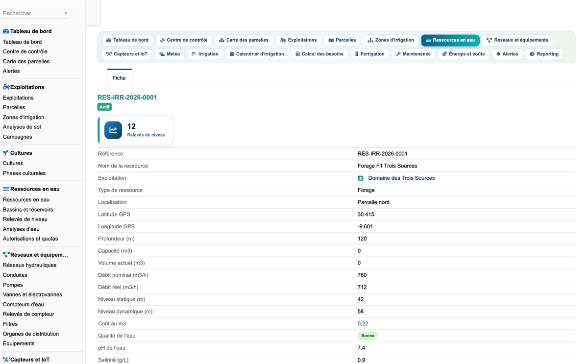Image resolution: width=588 pixels, height=364 pixels.
Task: Open Compteurs d'eau in sidebar
Action: coord(24,305)
